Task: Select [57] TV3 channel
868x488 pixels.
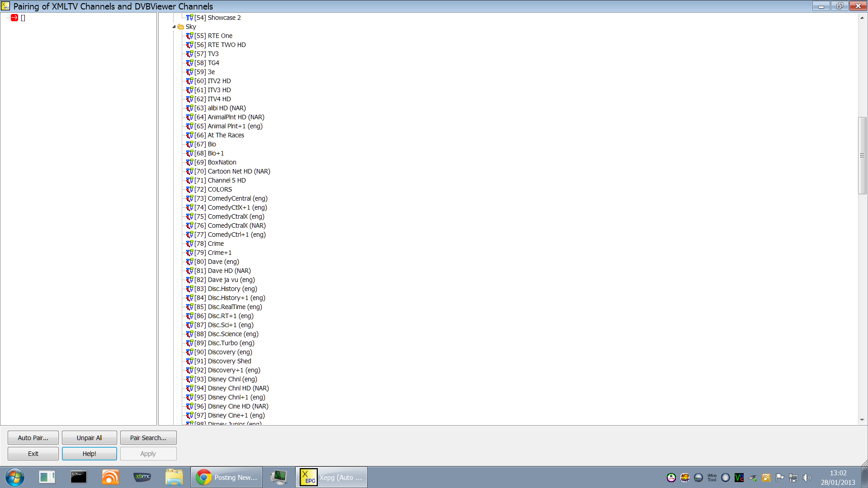Action: coord(207,54)
